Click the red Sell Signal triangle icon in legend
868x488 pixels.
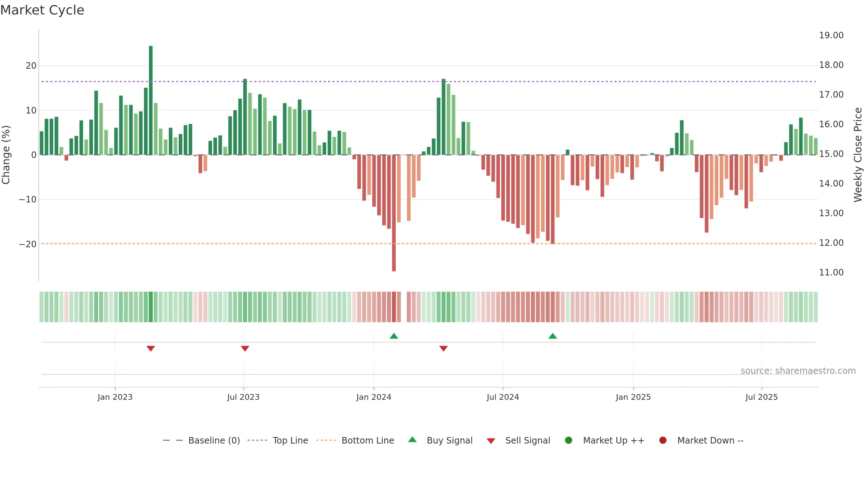(x=491, y=441)
